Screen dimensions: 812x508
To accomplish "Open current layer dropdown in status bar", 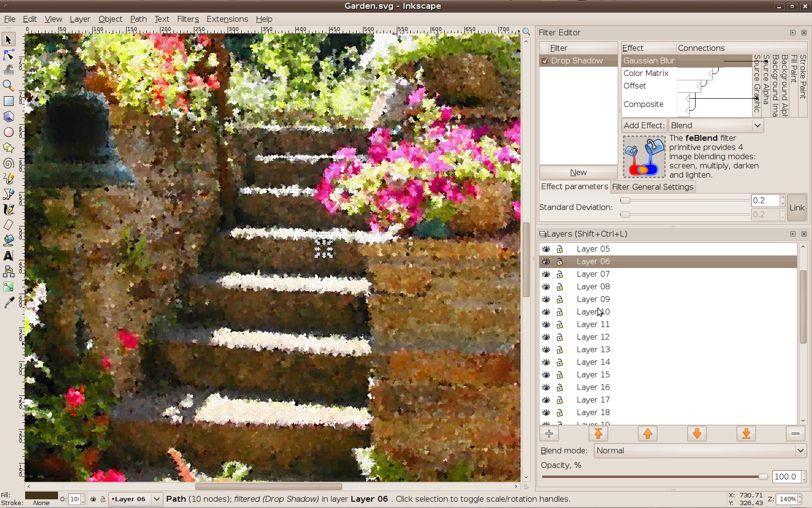I will pyautogui.click(x=157, y=499).
